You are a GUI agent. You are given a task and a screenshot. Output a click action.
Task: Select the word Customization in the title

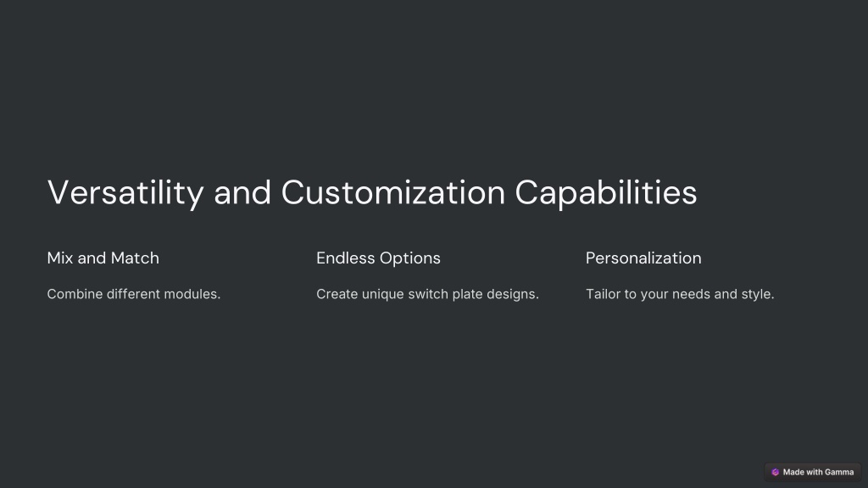pos(393,192)
